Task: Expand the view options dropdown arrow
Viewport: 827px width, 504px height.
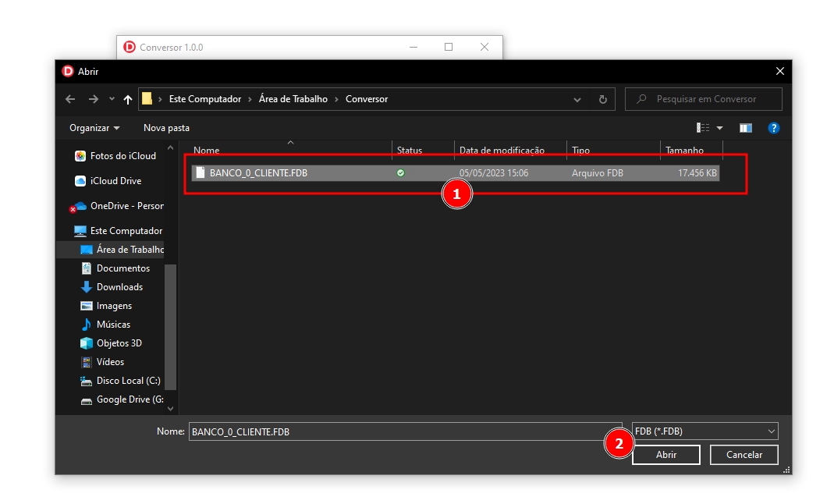Action: (x=720, y=128)
